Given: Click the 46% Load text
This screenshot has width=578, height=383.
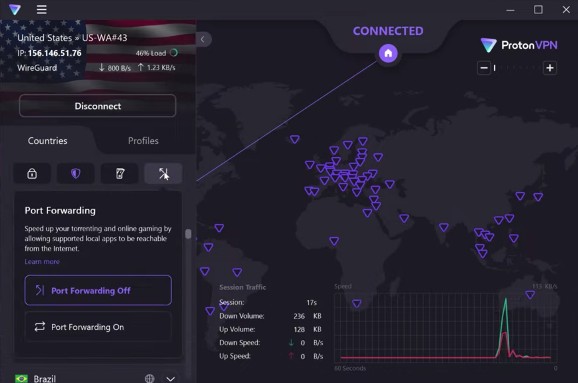Looking at the screenshot, I should point(151,53).
